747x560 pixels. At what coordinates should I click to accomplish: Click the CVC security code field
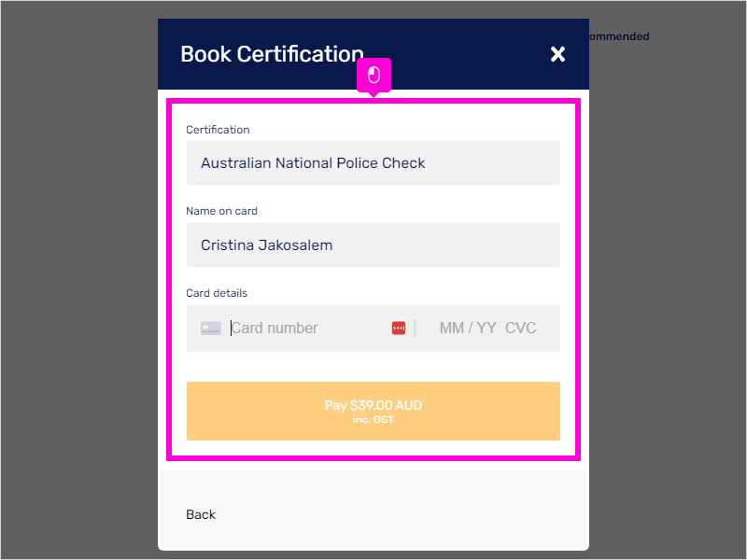click(x=521, y=329)
